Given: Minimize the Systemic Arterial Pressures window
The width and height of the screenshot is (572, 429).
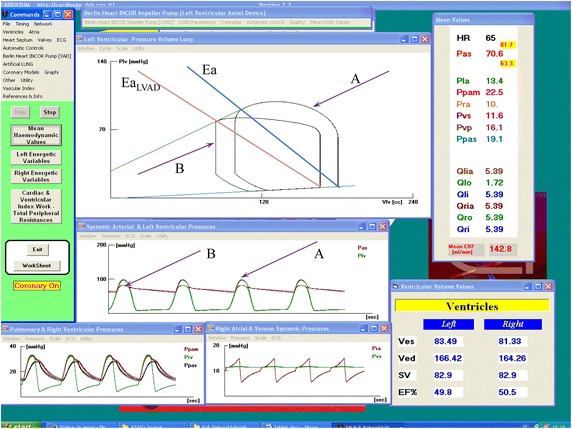Looking at the screenshot, I should pyautogui.click(x=362, y=227).
